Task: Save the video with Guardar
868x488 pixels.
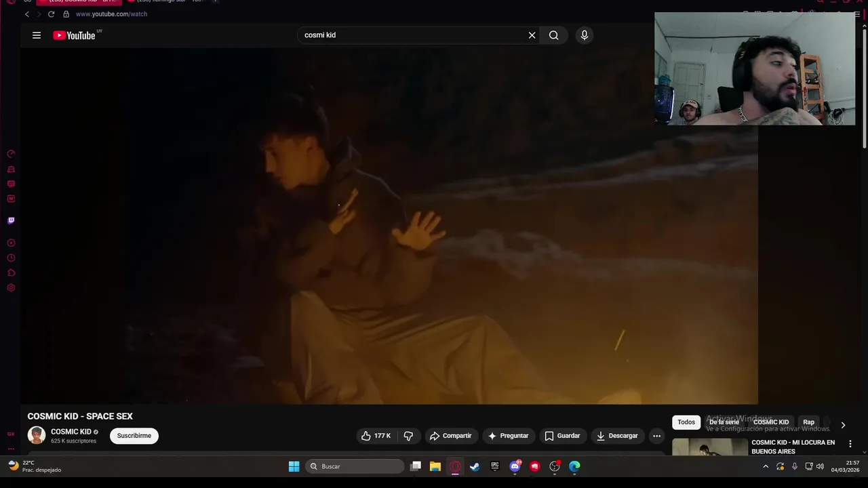Action: click(x=562, y=436)
